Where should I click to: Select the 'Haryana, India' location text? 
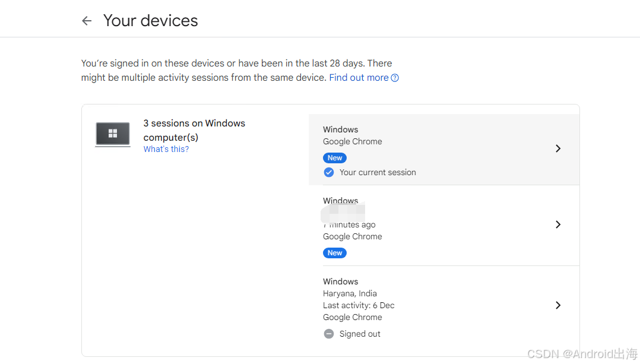(x=350, y=293)
